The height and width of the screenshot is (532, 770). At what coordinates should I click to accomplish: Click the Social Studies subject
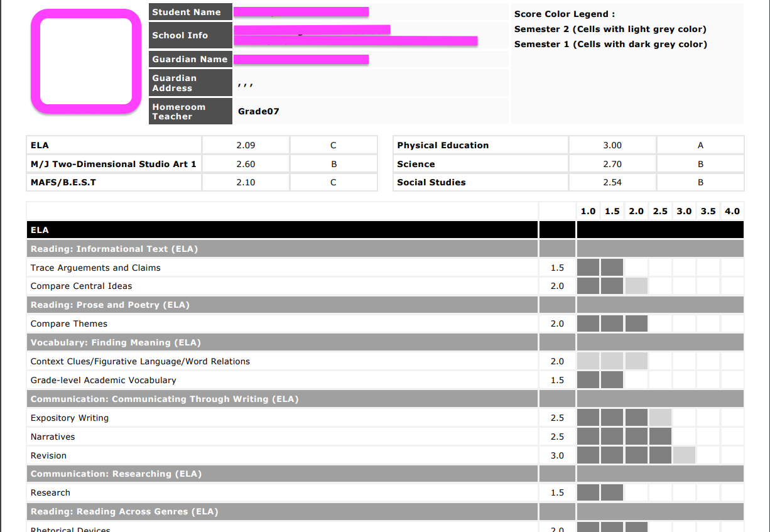pos(431,182)
